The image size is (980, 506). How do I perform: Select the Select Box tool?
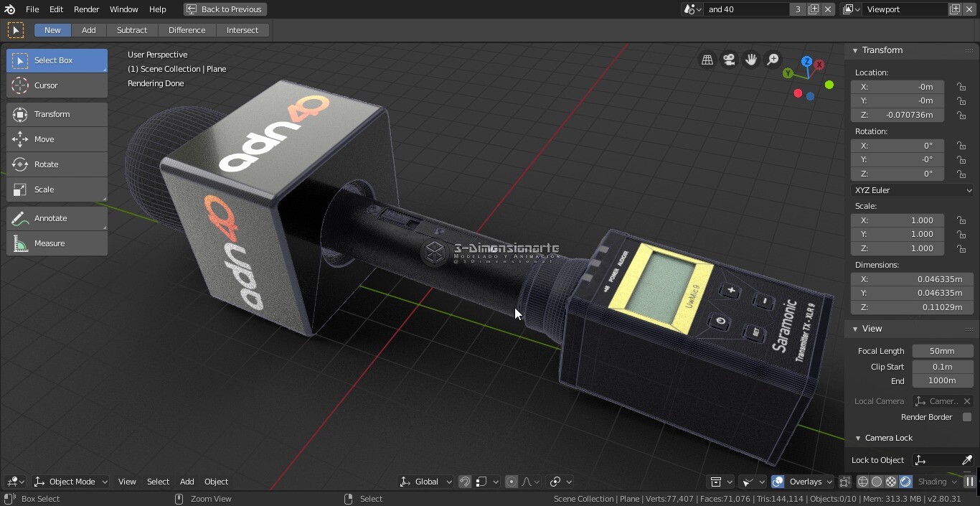[x=57, y=60]
